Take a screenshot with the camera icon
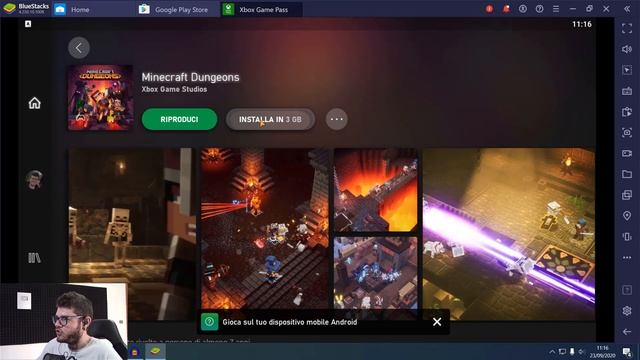640x360 pixels. coord(627,132)
